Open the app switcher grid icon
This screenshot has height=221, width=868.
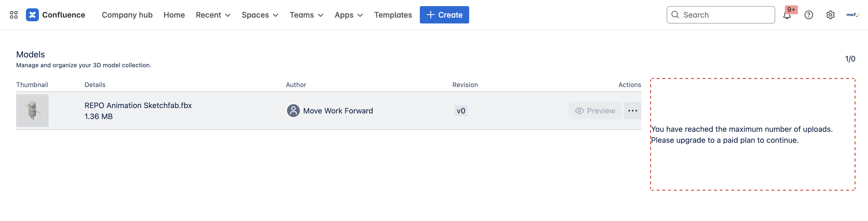[14, 15]
